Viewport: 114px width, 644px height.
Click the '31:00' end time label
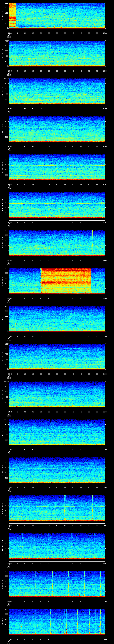tap(105, 639)
